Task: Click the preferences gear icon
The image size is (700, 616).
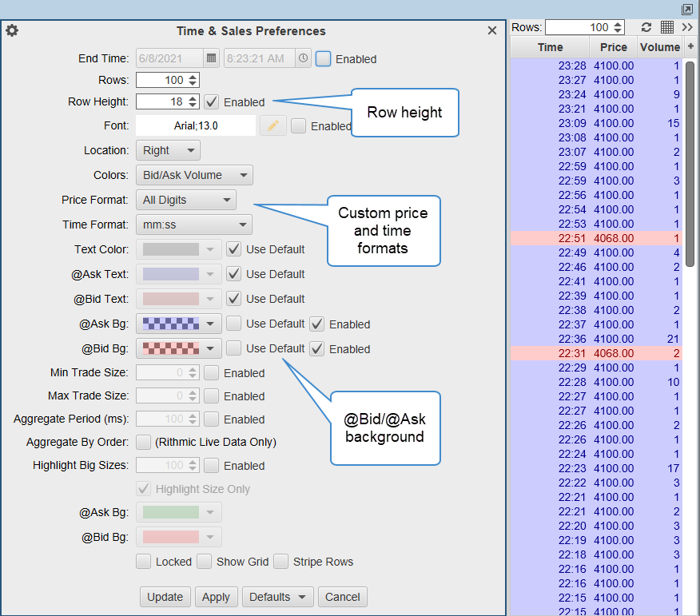Action: [12, 31]
